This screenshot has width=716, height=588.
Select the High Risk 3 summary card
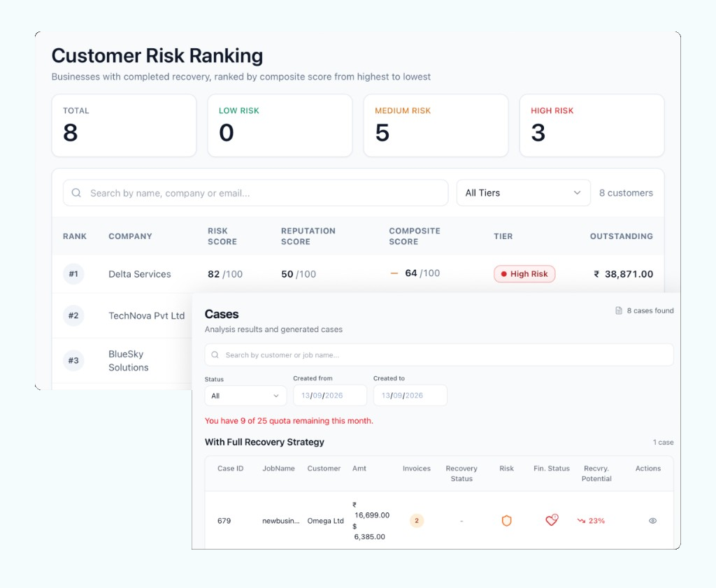tap(592, 126)
